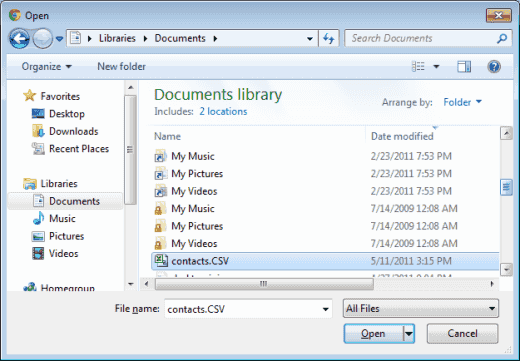Click New folder
Image resolution: width=520 pixels, height=361 pixels.
pos(122,67)
